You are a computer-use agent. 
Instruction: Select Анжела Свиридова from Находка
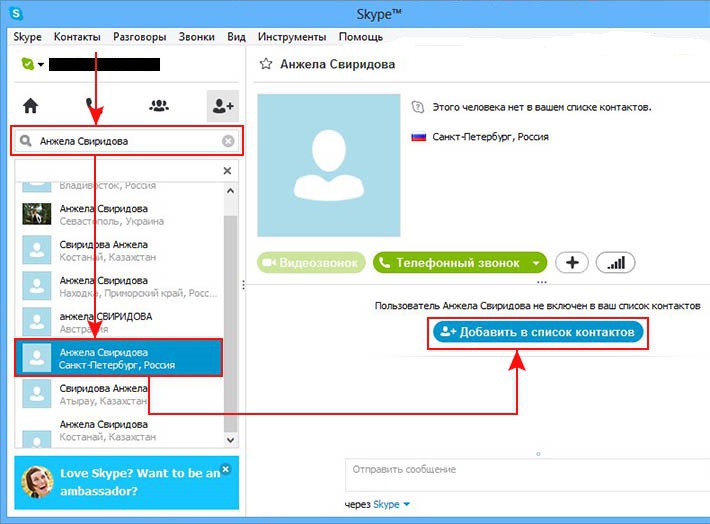click(x=120, y=287)
